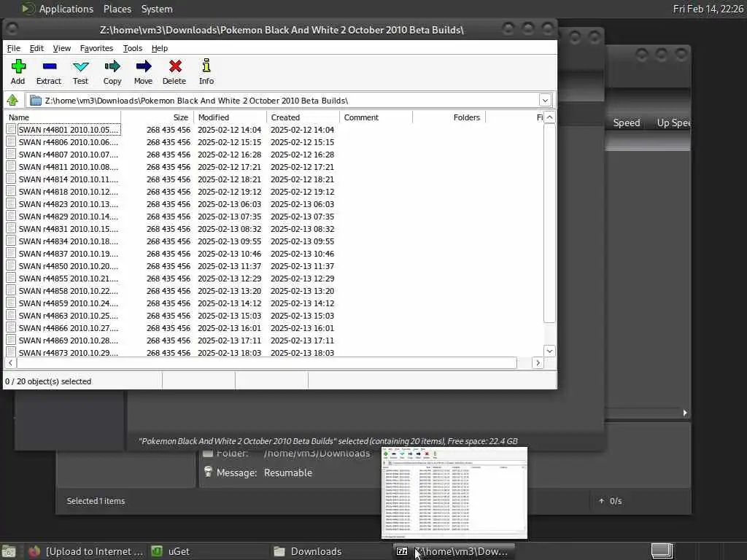Image resolution: width=747 pixels, height=560 pixels.
Task: Go up one folder with green arrow
Action: tap(13, 101)
